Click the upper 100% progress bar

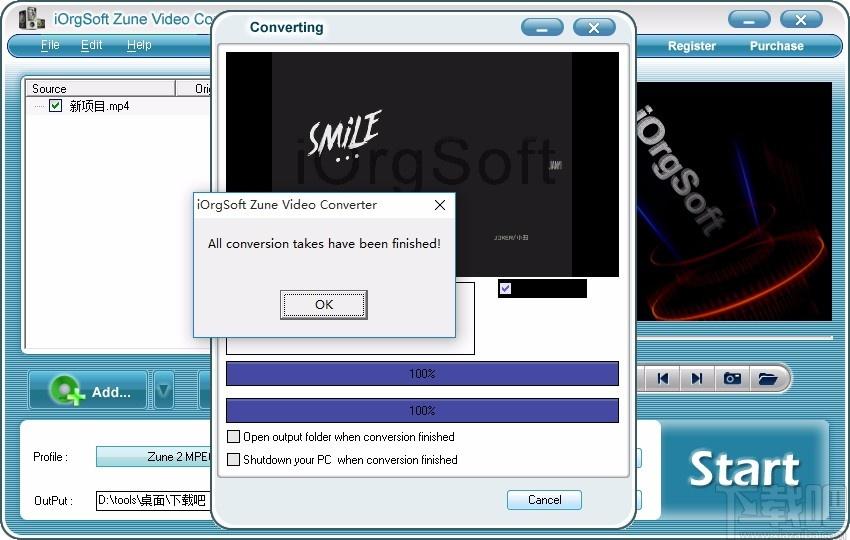[x=422, y=374]
